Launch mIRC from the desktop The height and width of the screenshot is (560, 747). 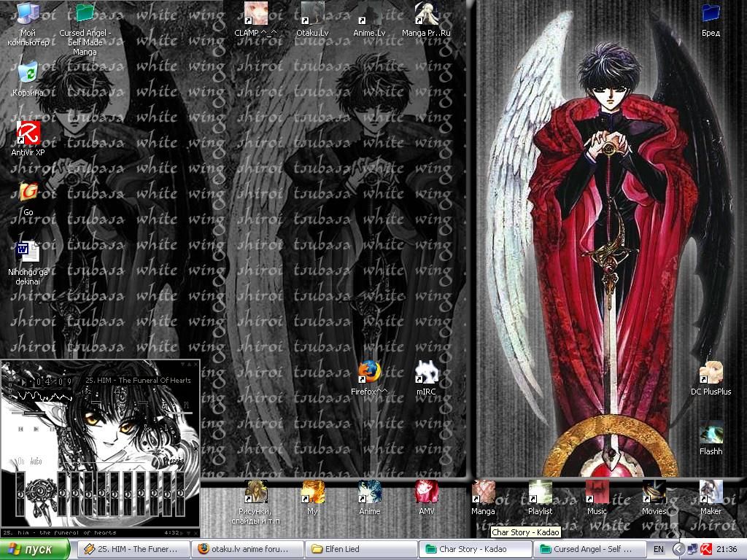coord(426,378)
